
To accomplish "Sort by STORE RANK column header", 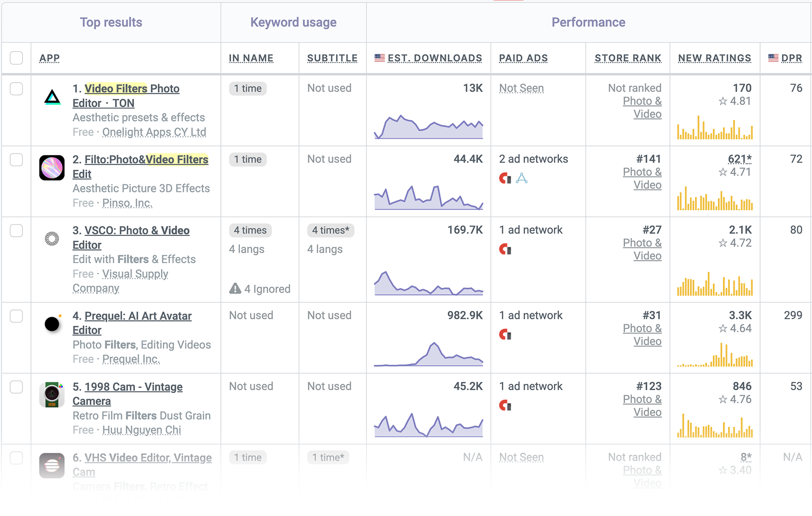I will (628, 58).
